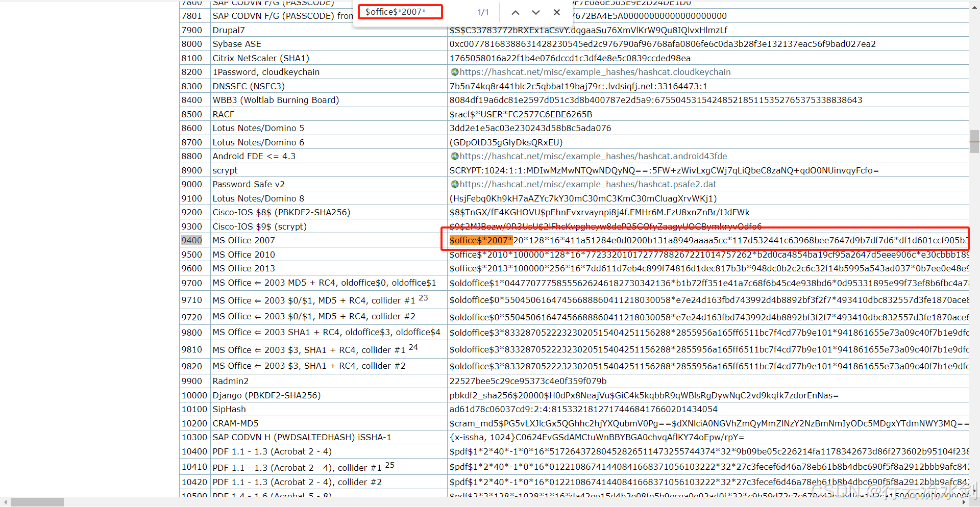Click globe icon beside android43fde link

pyautogui.click(x=454, y=157)
